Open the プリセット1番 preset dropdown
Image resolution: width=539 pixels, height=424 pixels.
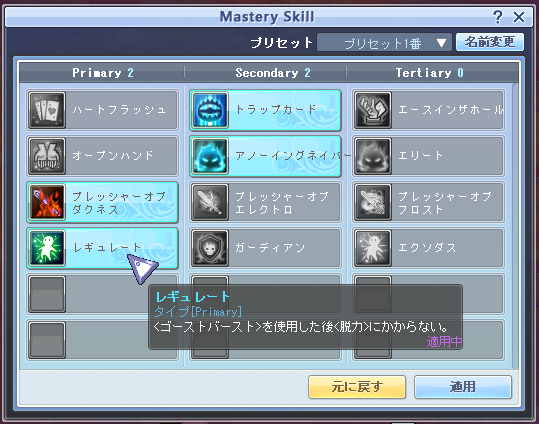[384, 43]
